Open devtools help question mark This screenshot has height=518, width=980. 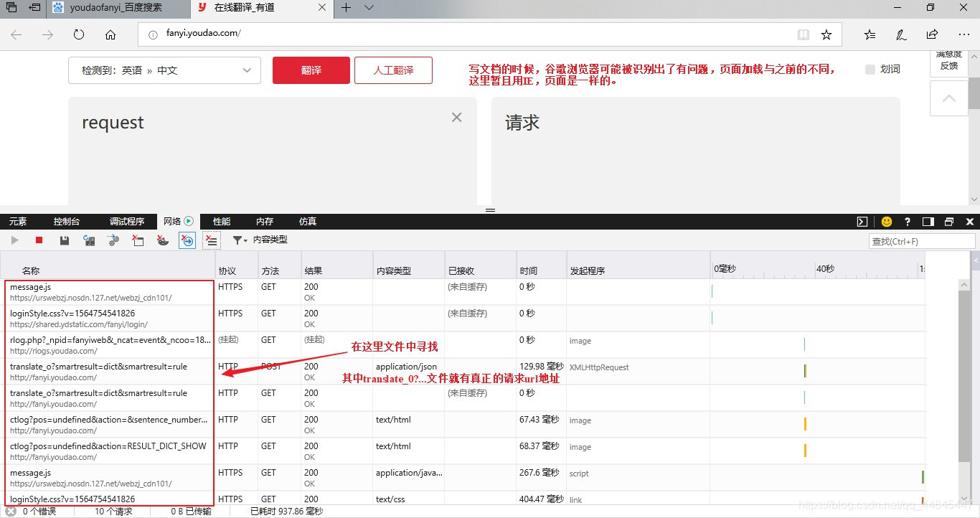(x=908, y=222)
